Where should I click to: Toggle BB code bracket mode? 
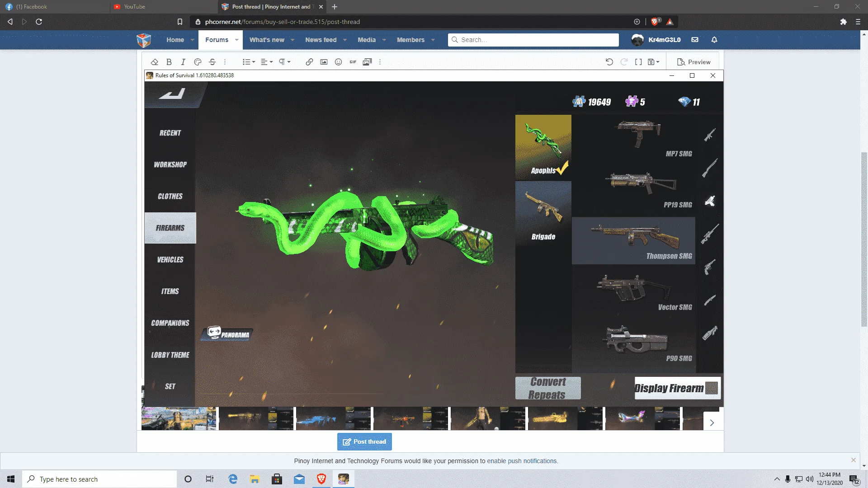(x=638, y=62)
